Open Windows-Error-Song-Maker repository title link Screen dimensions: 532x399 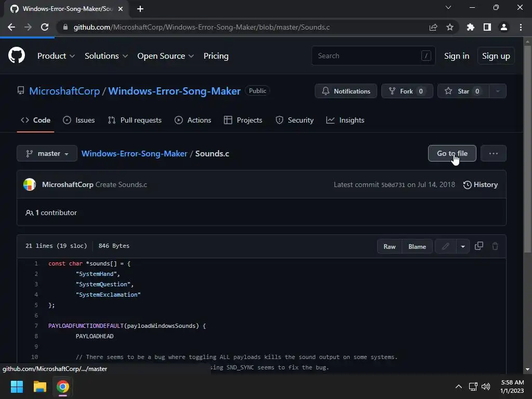tap(175, 91)
